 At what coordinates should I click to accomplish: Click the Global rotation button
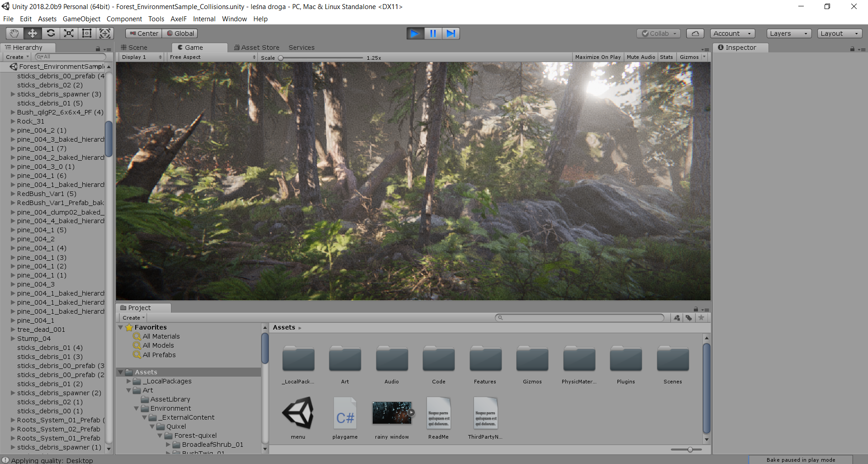[180, 33]
